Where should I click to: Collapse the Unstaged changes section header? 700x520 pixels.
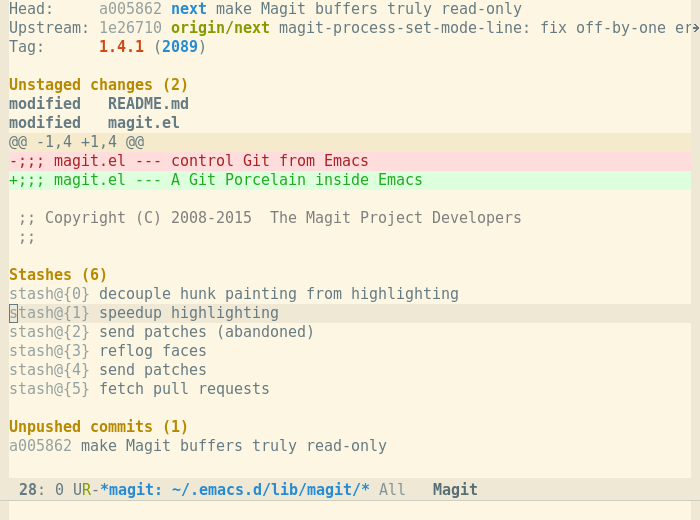pyautogui.click(x=98, y=85)
